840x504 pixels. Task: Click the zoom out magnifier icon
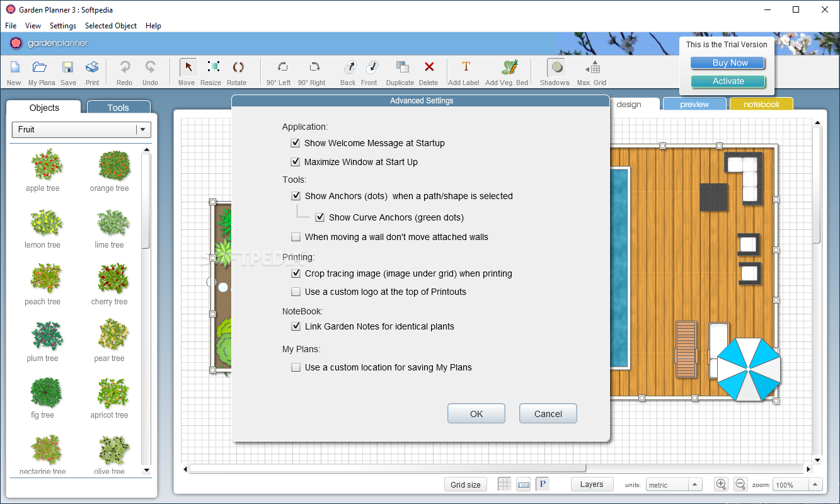[x=740, y=484]
